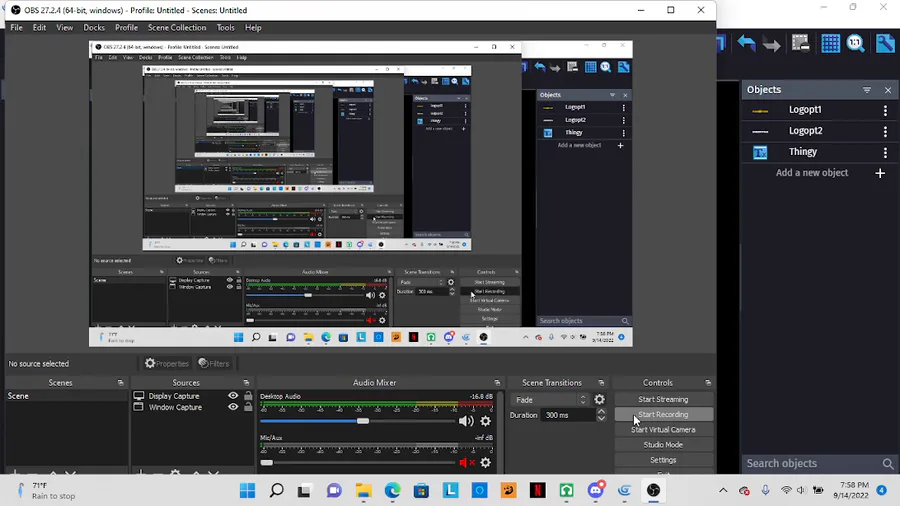Click the 1:1 zoom reset magnifier icon

click(856, 43)
